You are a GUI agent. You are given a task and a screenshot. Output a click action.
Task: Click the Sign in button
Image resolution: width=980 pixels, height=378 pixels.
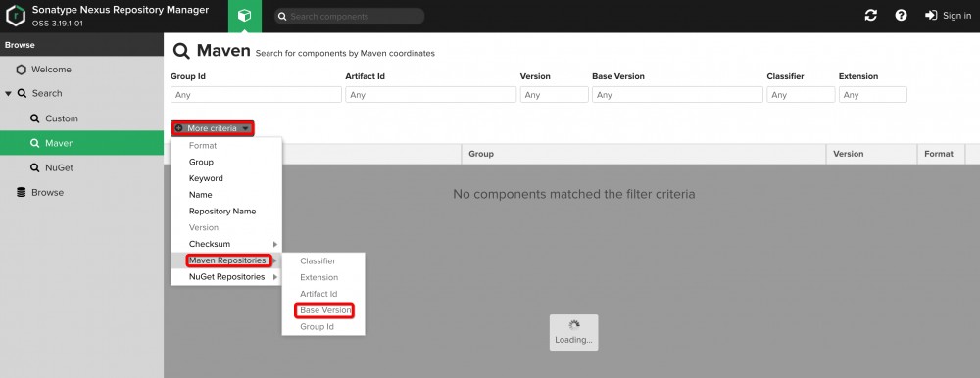(x=948, y=16)
